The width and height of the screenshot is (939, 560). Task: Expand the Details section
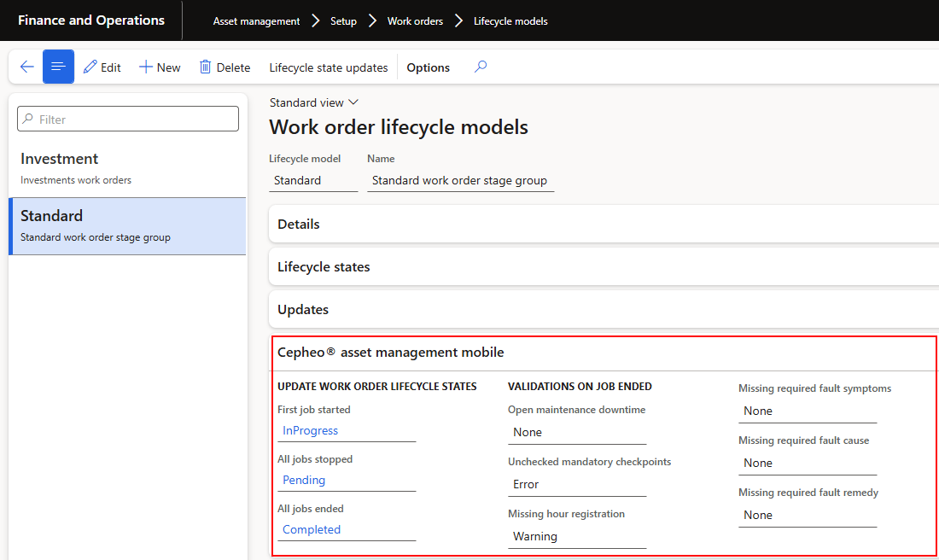pos(299,225)
